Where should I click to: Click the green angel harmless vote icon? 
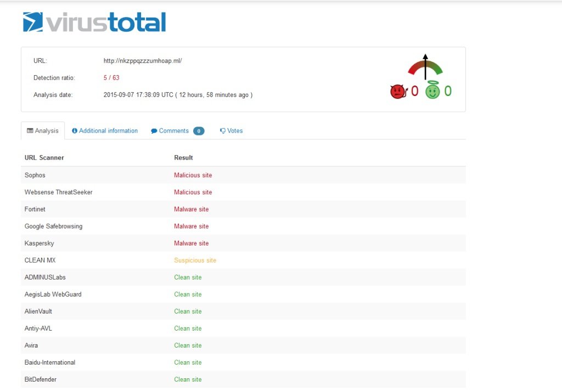coord(432,90)
